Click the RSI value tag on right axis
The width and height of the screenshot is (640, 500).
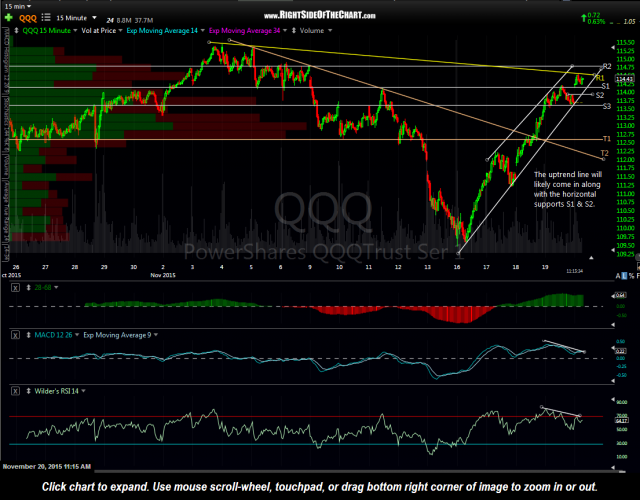(621, 420)
